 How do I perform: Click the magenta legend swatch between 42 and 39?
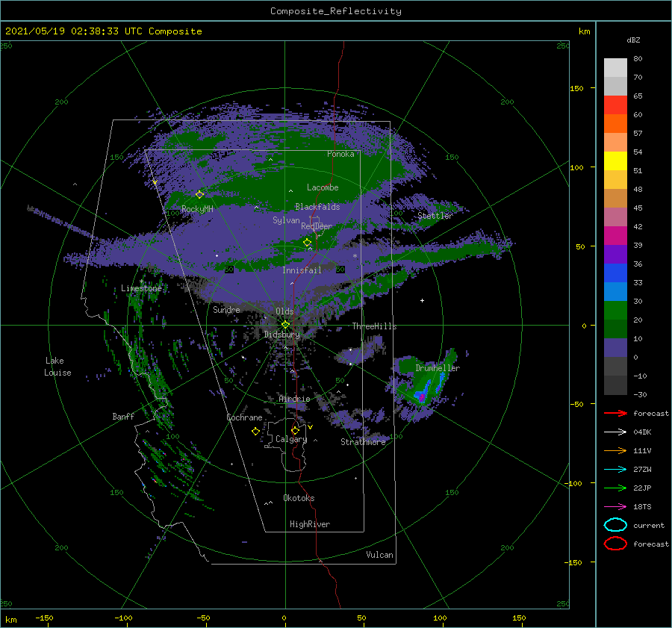(615, 236)
